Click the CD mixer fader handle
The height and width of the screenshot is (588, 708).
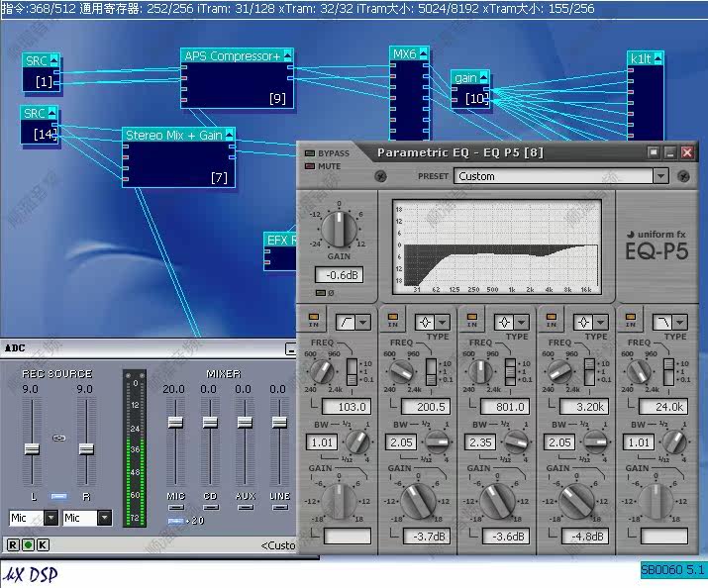210,423
